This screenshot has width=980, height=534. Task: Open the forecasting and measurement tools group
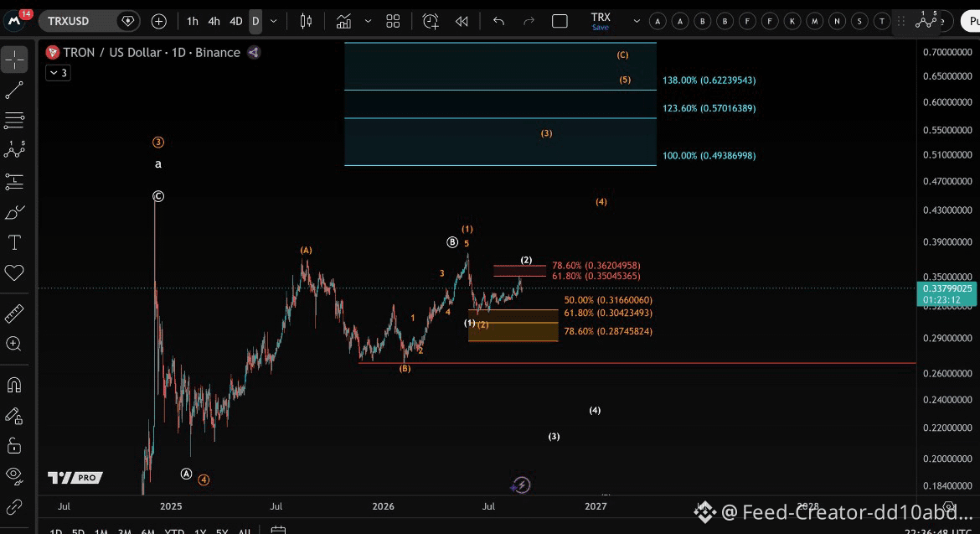click(14, 181)
